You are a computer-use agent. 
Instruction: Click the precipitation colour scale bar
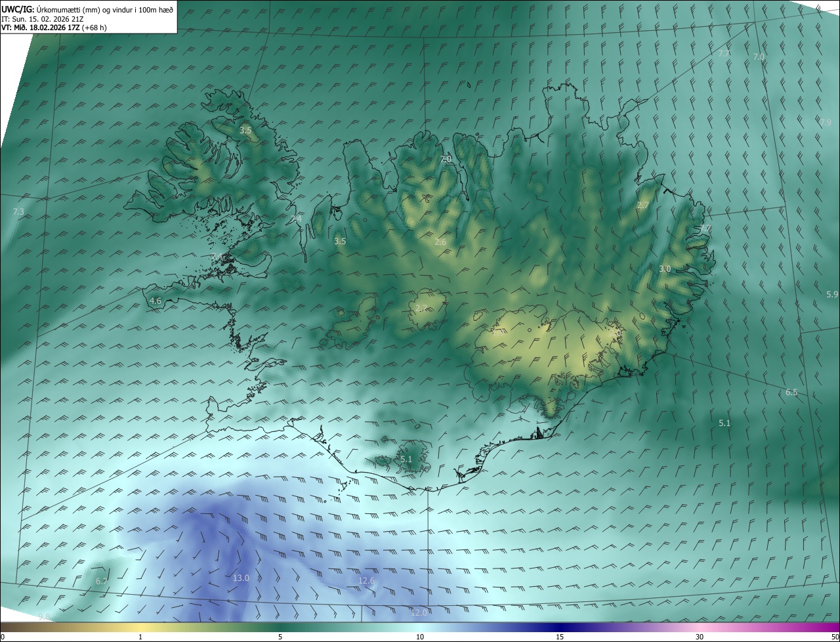pos(420,627)
